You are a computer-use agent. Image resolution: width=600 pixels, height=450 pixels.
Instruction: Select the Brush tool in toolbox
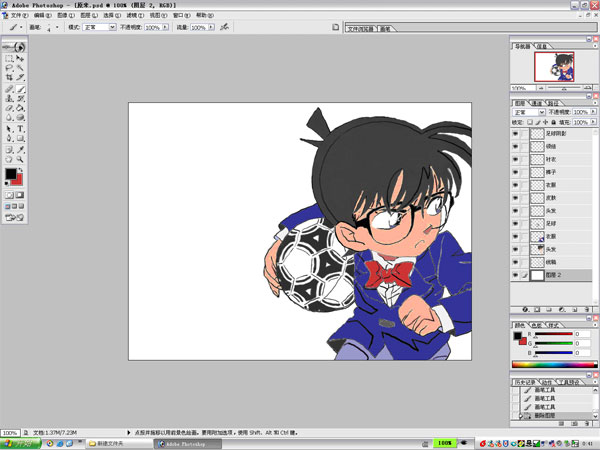20,89
